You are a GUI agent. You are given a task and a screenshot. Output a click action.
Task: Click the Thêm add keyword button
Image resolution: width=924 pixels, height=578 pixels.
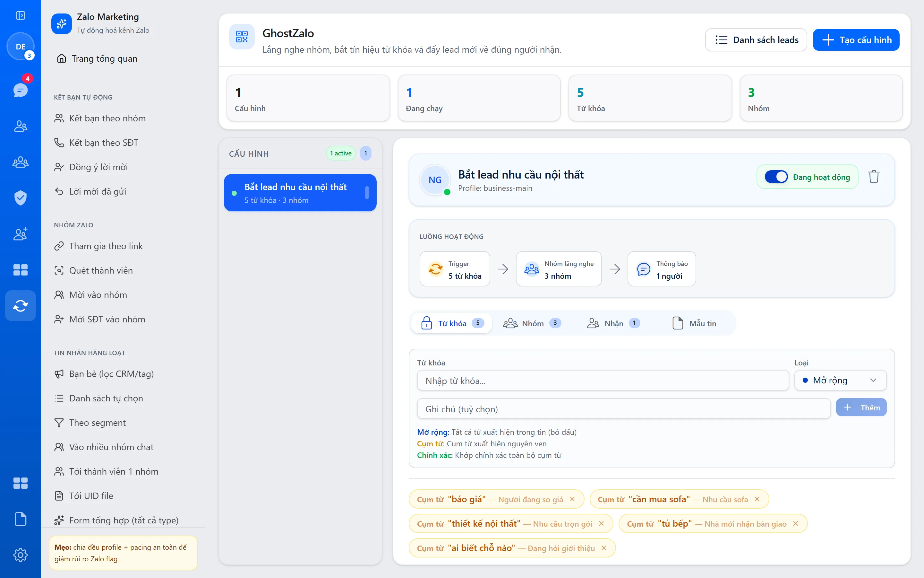pyautogui.click(x=861, y=407)
